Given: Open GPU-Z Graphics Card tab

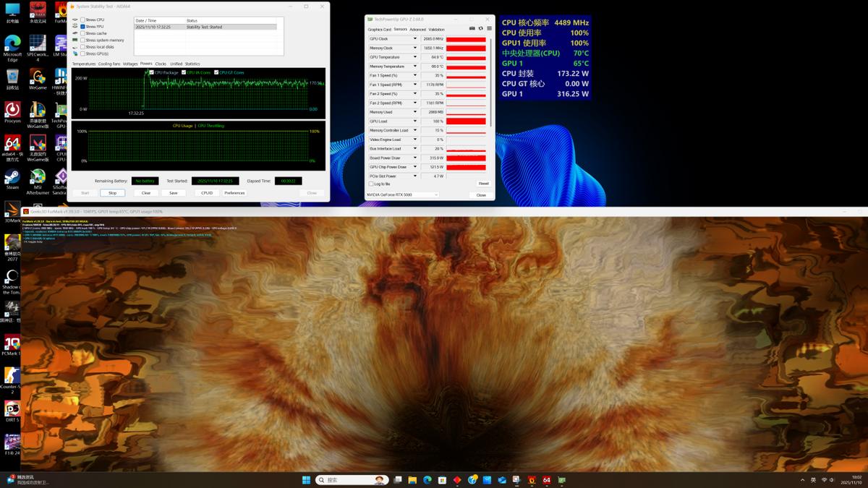Looking at the screenshot, I should coord(380,30).
